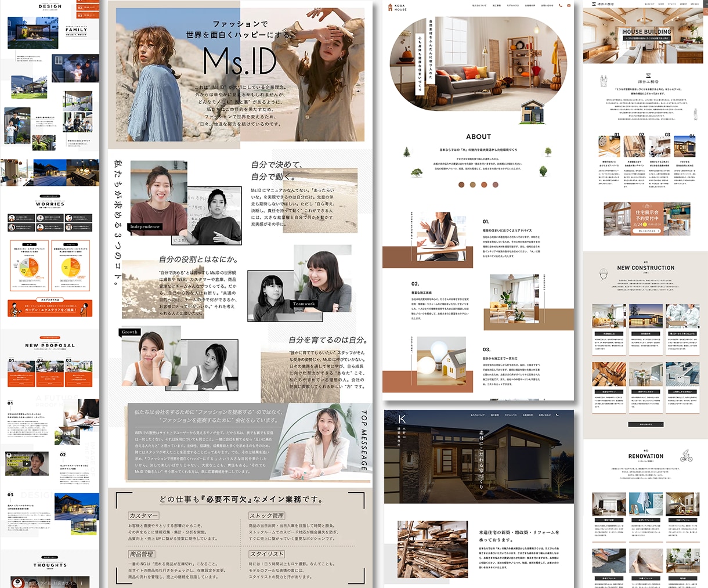Click the white K logo on the night house page
Viewport: 708px width, 588px height.
coord(402,419)
